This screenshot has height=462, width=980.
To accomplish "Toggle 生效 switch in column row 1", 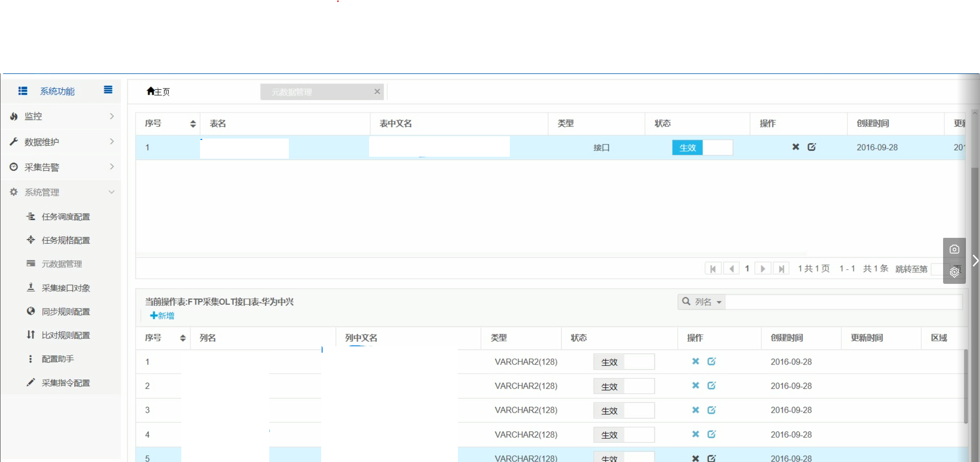I will coord(624,362).
